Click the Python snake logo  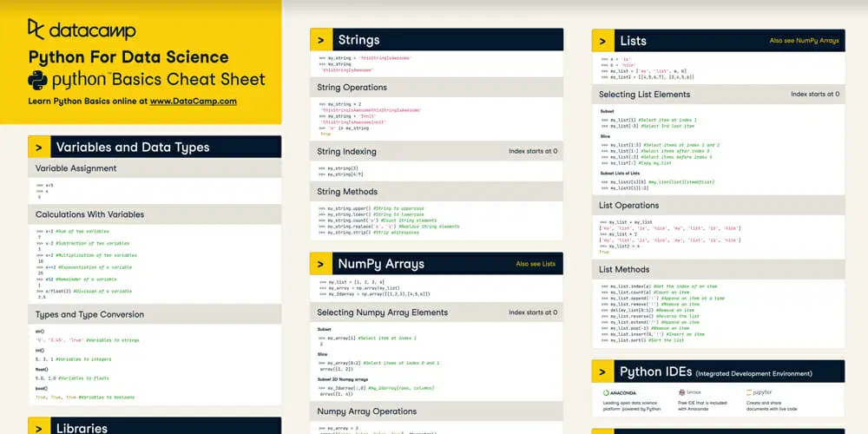37,80
